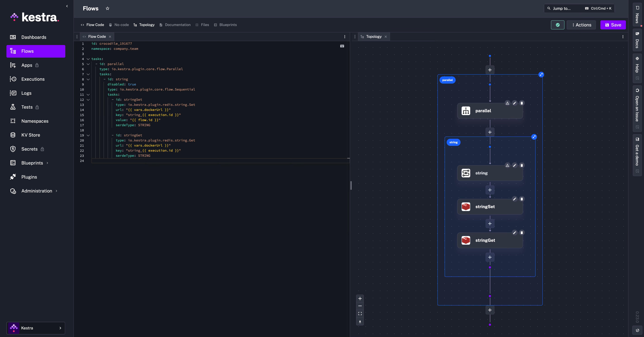Add task after stringGet node
This screenshot has width=644, height=337.
point(490,257)
